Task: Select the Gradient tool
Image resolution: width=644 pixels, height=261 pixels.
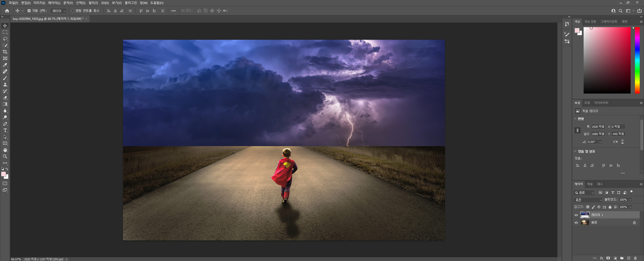Action: [5, 104]
